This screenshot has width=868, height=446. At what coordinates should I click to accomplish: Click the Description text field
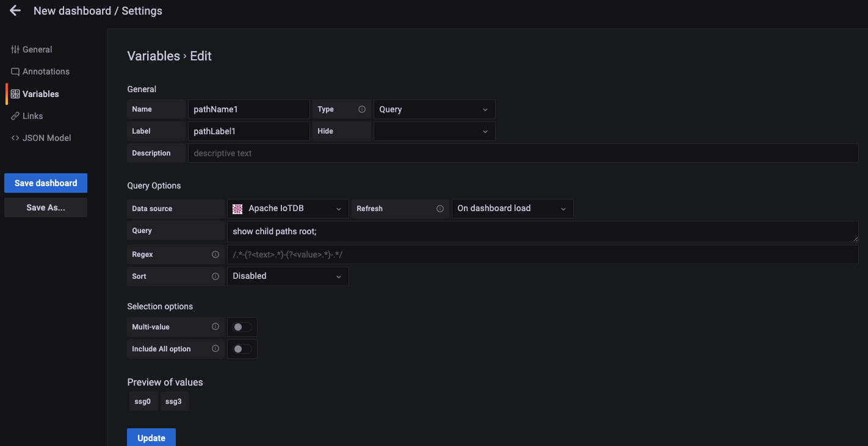523,153
